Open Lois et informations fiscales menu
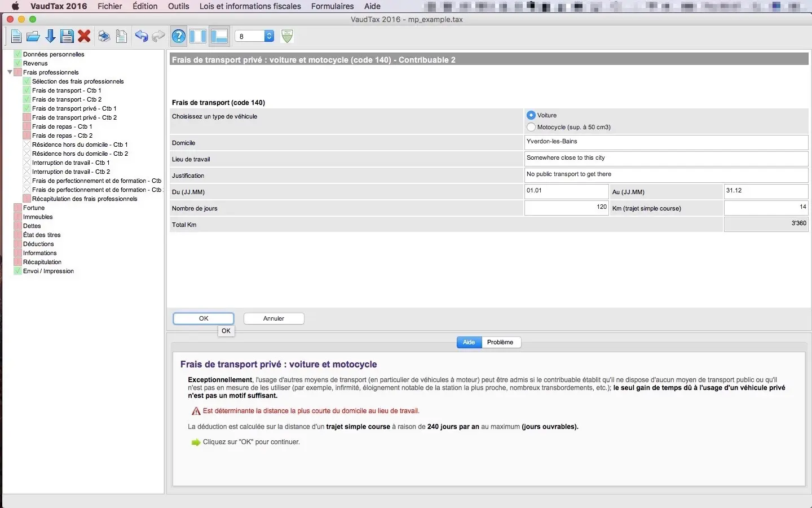This screenshot has height=508, width=812. click(250, 6)
